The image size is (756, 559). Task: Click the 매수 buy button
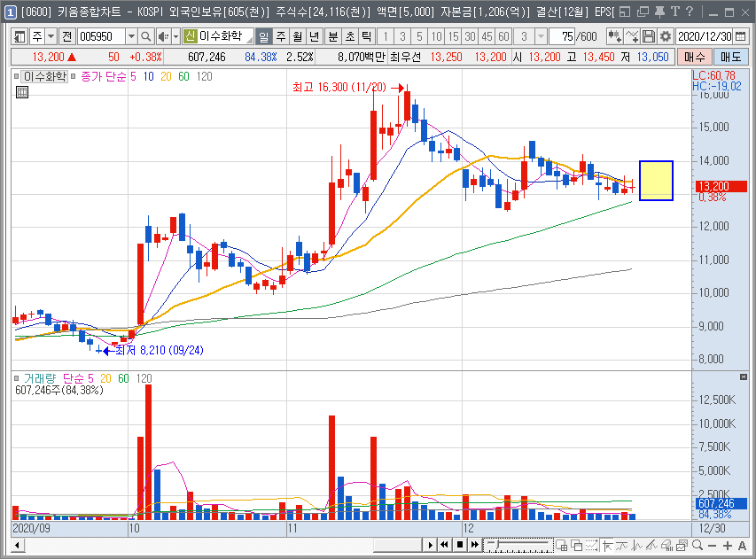695,57
